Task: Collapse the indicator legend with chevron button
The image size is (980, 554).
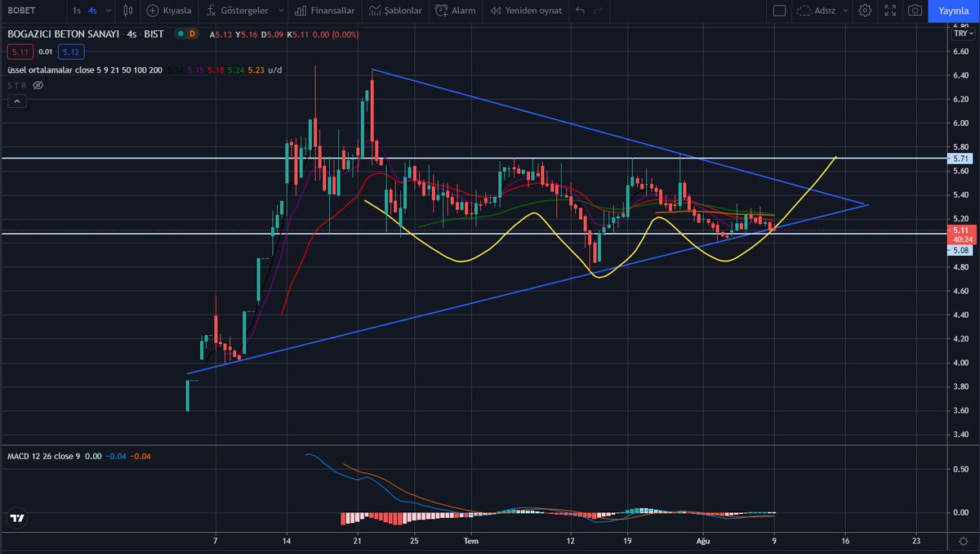Action: [16, 101]
